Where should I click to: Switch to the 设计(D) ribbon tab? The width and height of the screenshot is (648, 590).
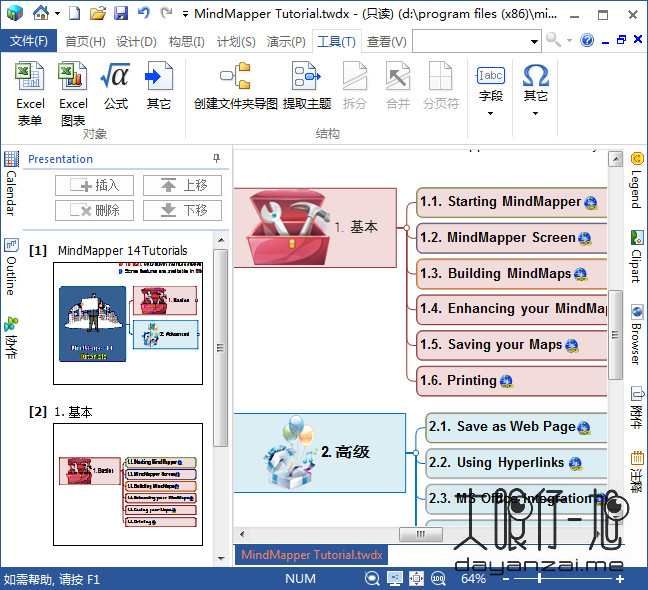coord(136,41)
